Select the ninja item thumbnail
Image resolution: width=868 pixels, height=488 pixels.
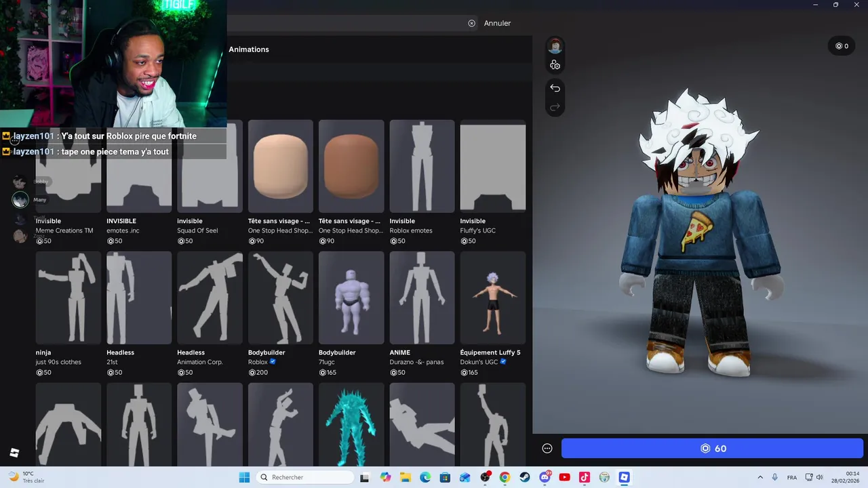point(68,298)
